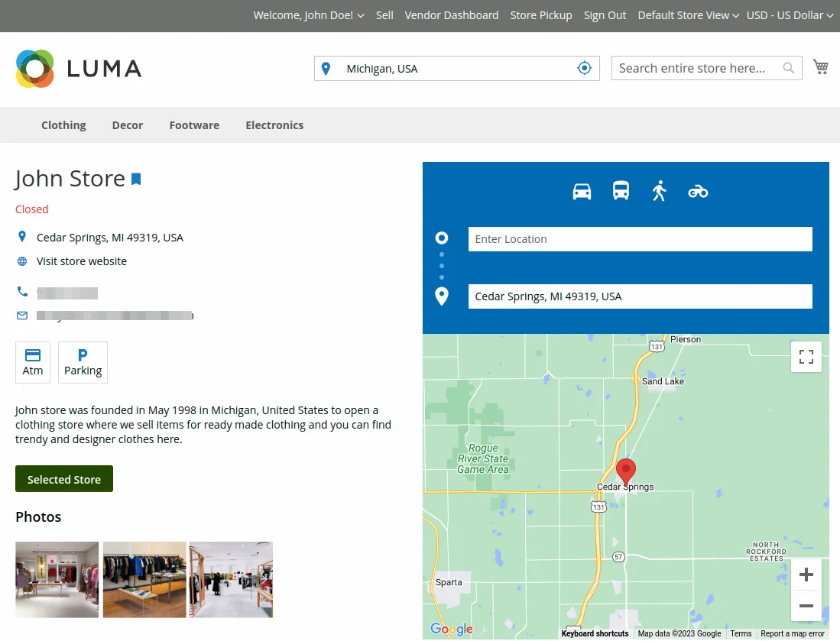Click the phone icon beside the number
Image resolution: width=840 pixels, height=641 pixels.
22,290
